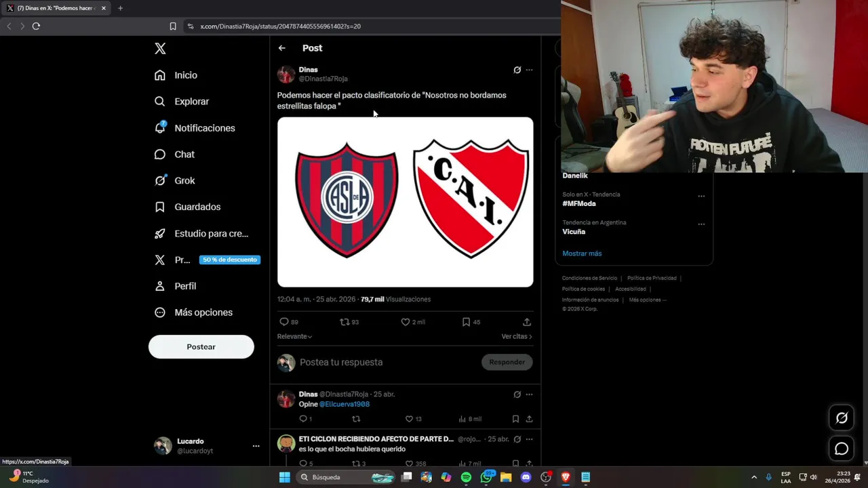Open the club crests image
The width and height of the screenshot is (868, 488).
click(x=406, y=202)
